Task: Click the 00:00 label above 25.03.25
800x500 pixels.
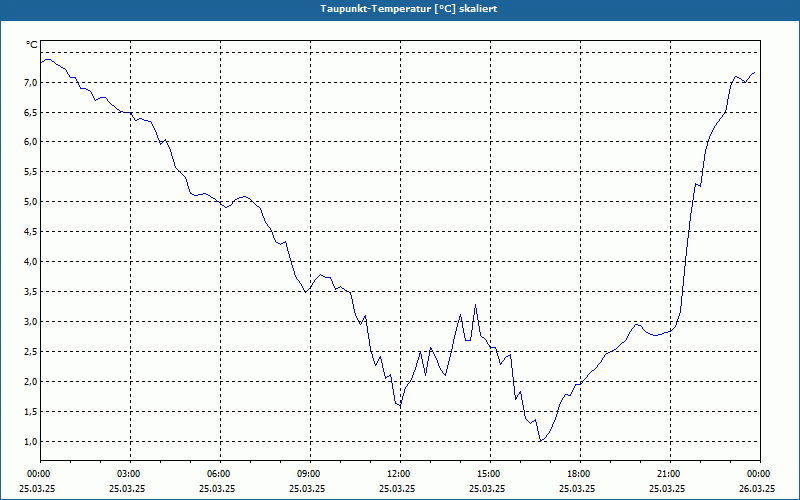Action: (37, 474)
